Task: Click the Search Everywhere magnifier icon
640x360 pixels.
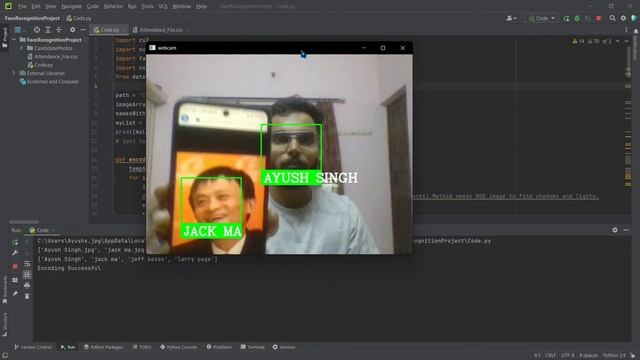Action: [x=612, y=18]
